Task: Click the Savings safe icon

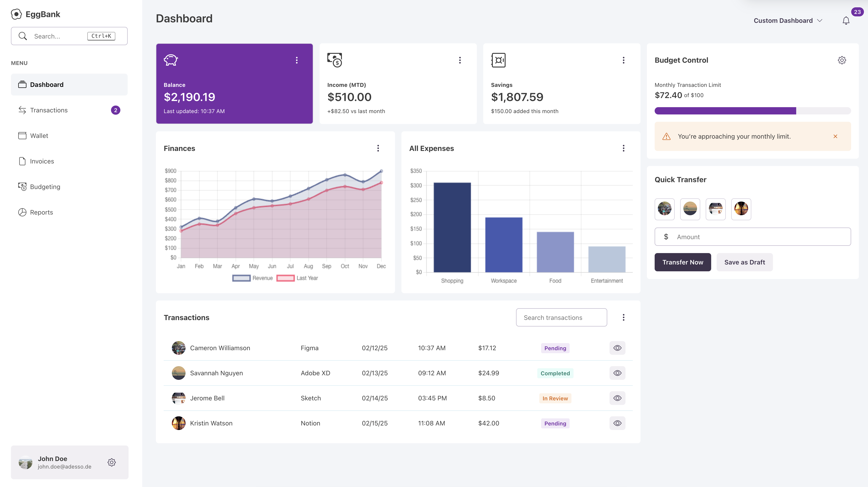Action: click(498, 60)
